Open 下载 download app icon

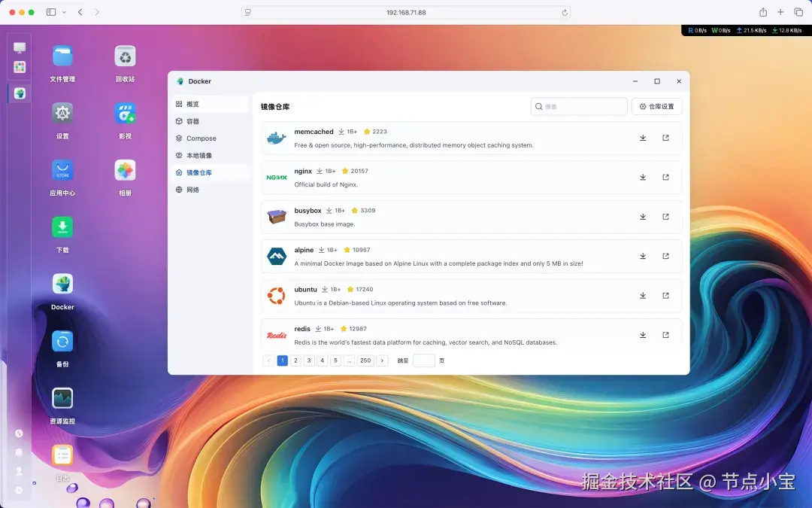[x=62, y=227]
